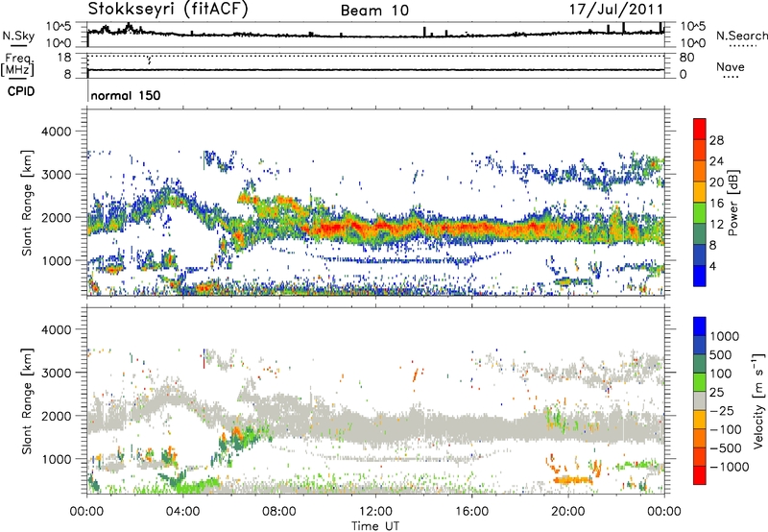
Task: Click the '28' tick on Power colorbar
Action: tap(716, 140)
